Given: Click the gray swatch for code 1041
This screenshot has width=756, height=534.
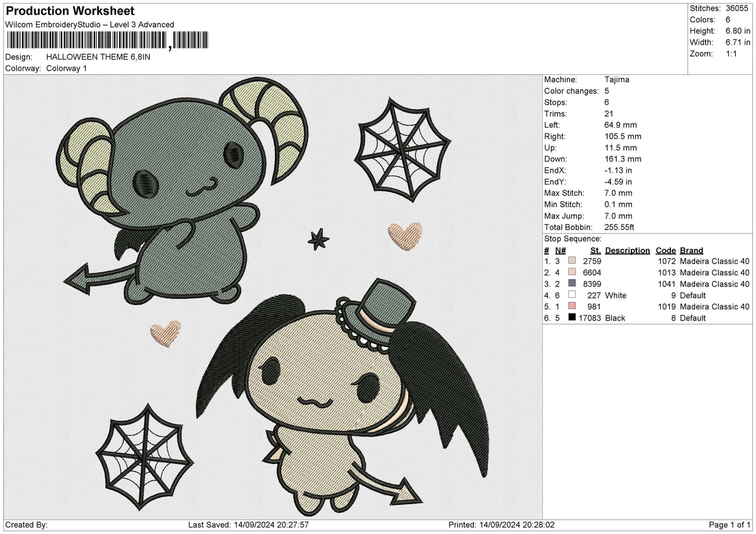Looking at the screenshot, I should tap(571, 284).
